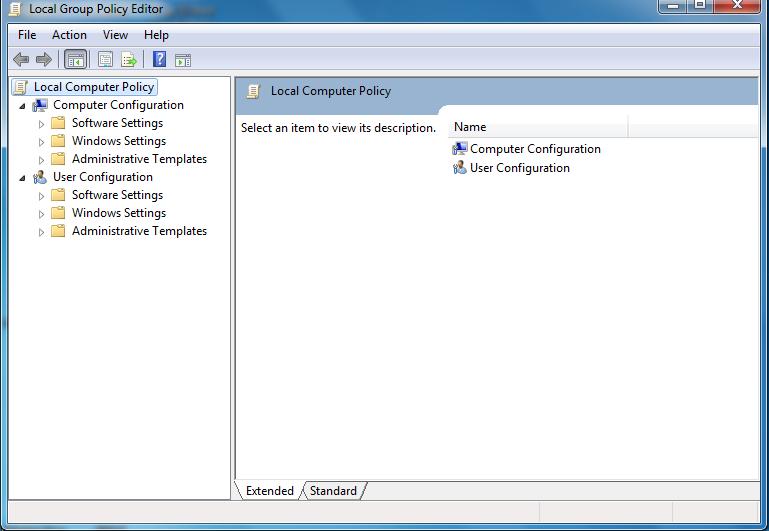The image size is (769, 531).
Task: Click folder icon of Software Settings under User Configuration
Action: (x=58, y=195)
